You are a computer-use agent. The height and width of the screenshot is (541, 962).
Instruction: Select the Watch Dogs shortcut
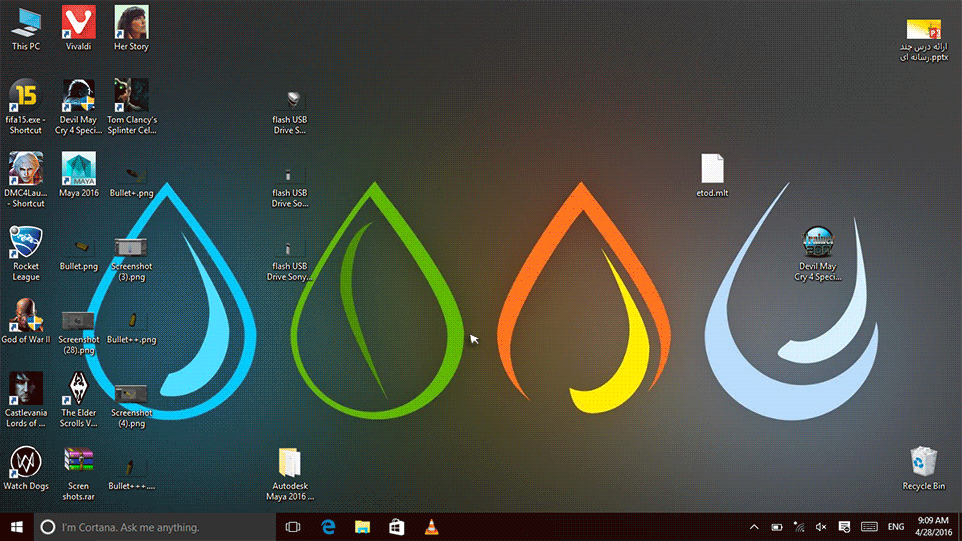point(26,468)
